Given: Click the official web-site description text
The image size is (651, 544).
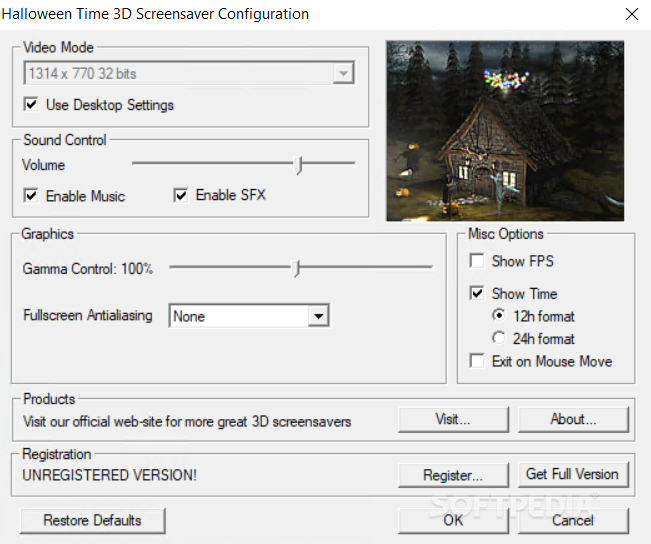Looking at the screenshot, I should (187, 421).
